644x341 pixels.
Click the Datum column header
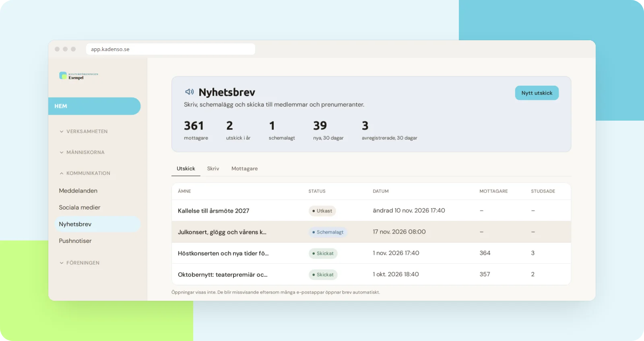pyautogui.click(x=381, y=191)
